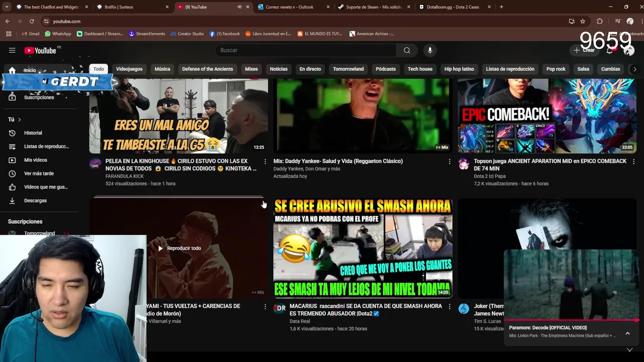
Task: Open Data Real channel avatar
Action: 280,309
